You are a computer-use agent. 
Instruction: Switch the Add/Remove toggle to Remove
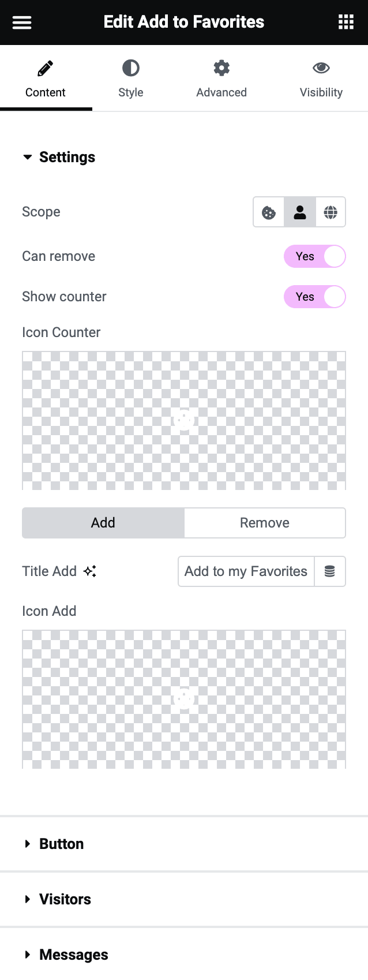tap(264, 522)
